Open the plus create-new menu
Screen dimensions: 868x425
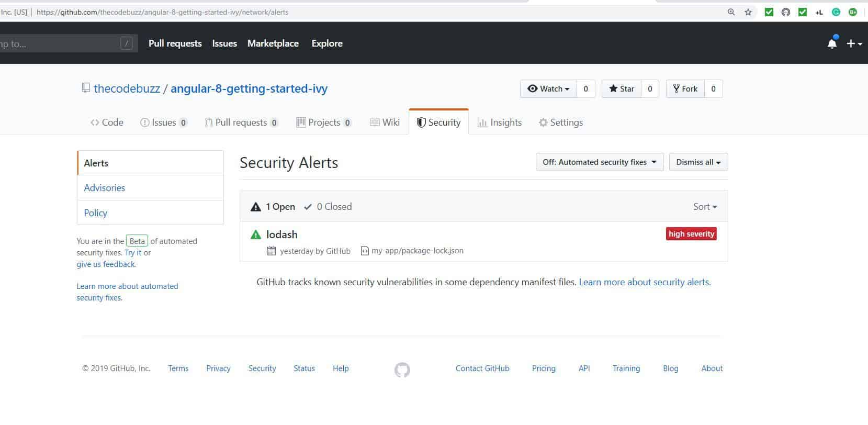(x=854, y=44)
